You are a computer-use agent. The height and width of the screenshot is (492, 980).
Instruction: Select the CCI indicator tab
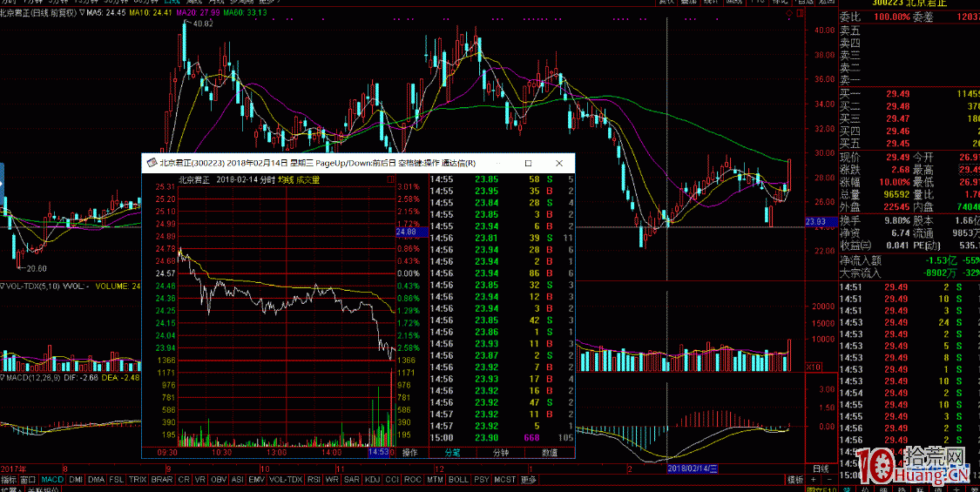pos(392,480)
